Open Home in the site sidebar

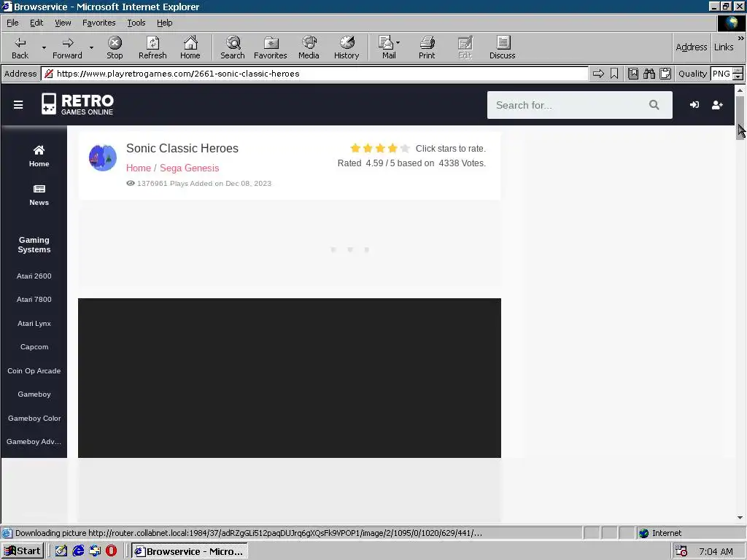pos(39,156)
